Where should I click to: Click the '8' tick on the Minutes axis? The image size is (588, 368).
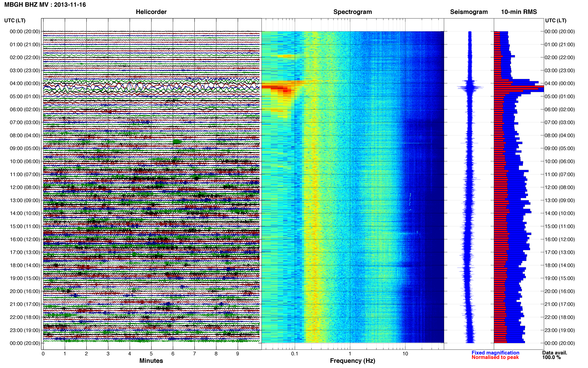[x=216, y=354]
